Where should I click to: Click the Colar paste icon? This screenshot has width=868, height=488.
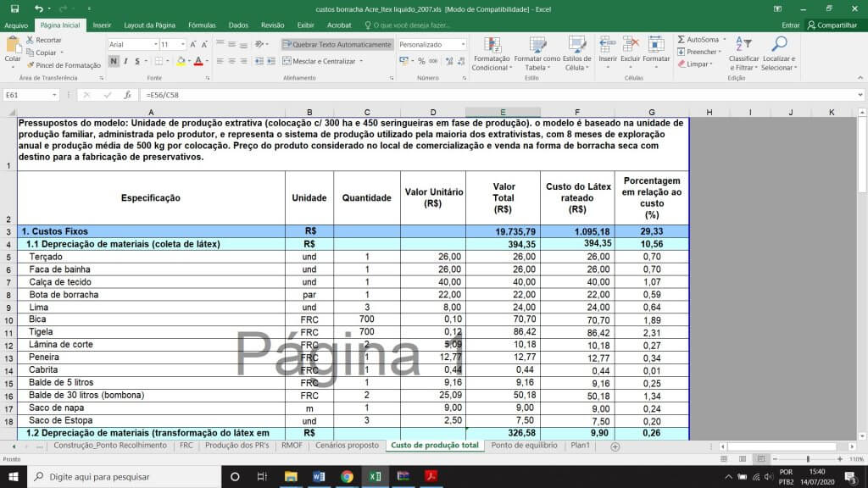pyautogui.click(x=13, y=47)
